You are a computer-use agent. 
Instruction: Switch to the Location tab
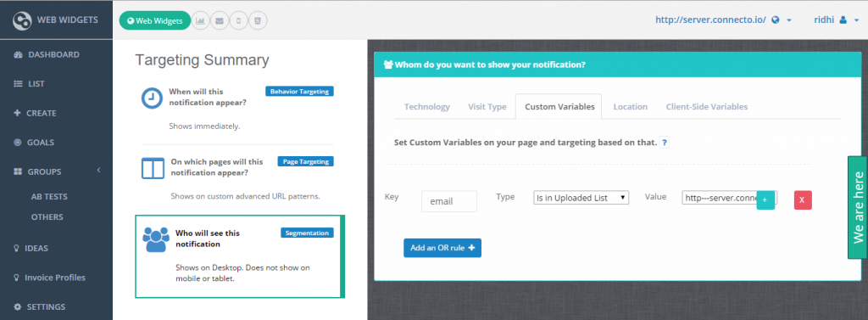pyautogui.click(x=630, y=106)
